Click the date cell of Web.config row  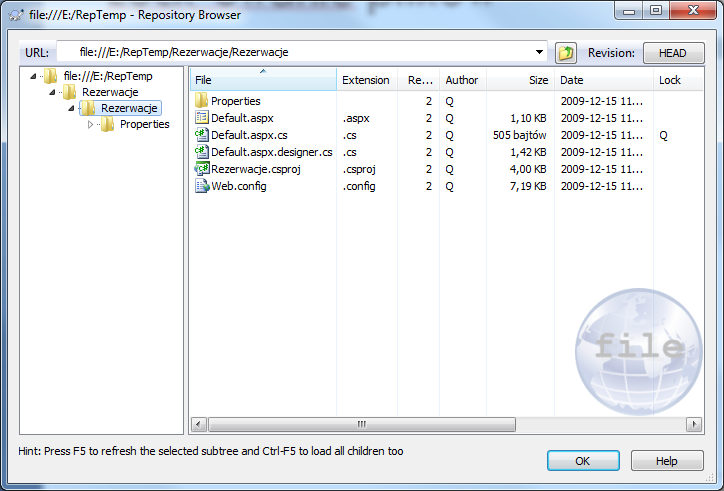[x=602, y=186]
